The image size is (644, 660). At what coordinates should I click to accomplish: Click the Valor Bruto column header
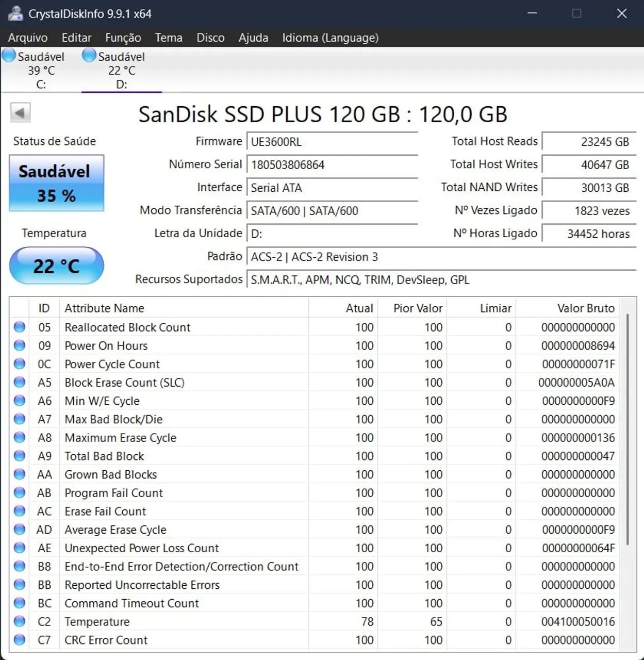[568, 308]
